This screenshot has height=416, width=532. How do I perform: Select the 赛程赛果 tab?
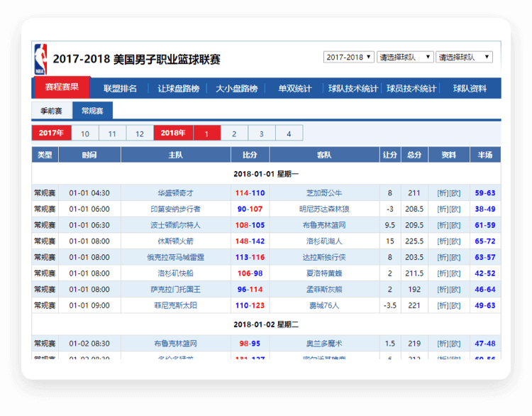coord(62,87)
